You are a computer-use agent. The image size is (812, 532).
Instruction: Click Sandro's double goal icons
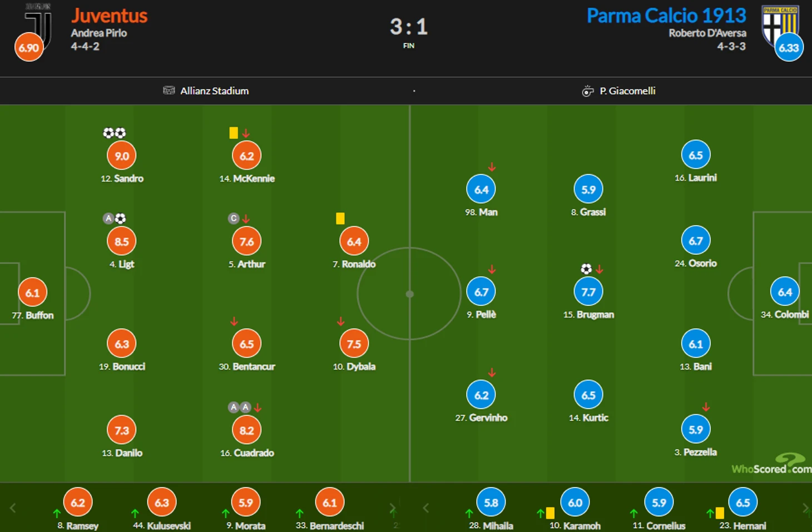tap(115, 133)
